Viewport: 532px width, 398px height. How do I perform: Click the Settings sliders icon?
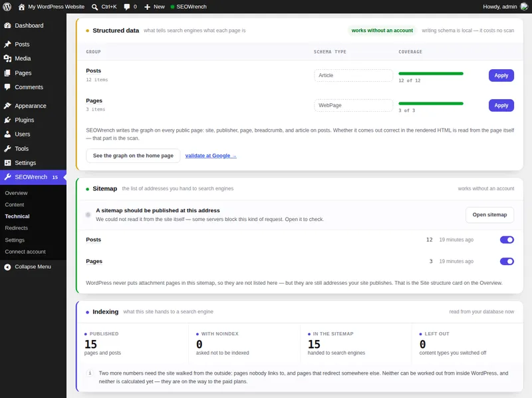click(7, 162)
